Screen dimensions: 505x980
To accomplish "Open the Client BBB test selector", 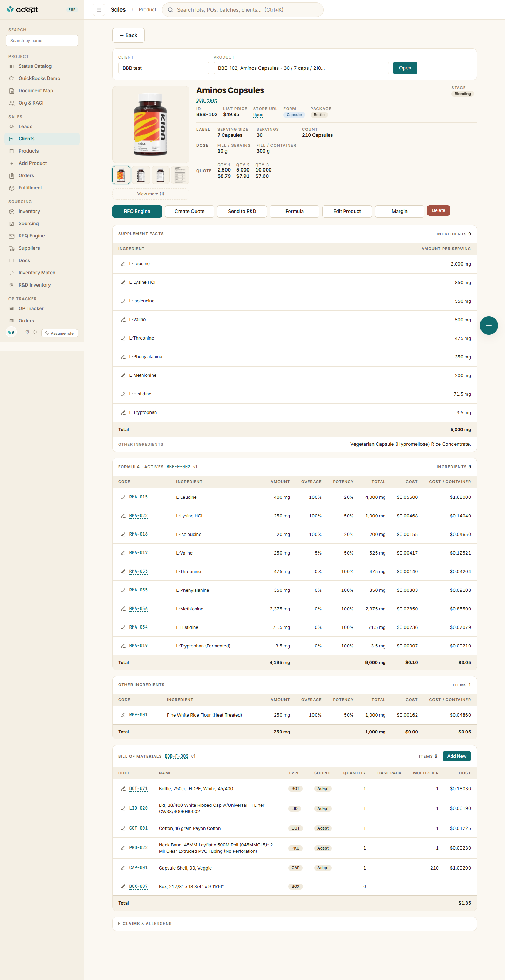I will coord(163,68).
